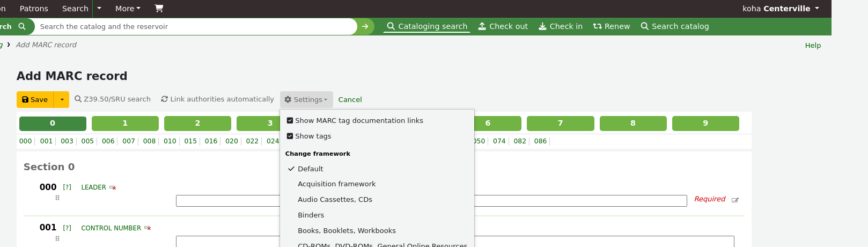
Task: Open the More dropdown in top navigation
Action: click(x=128, y=9)
